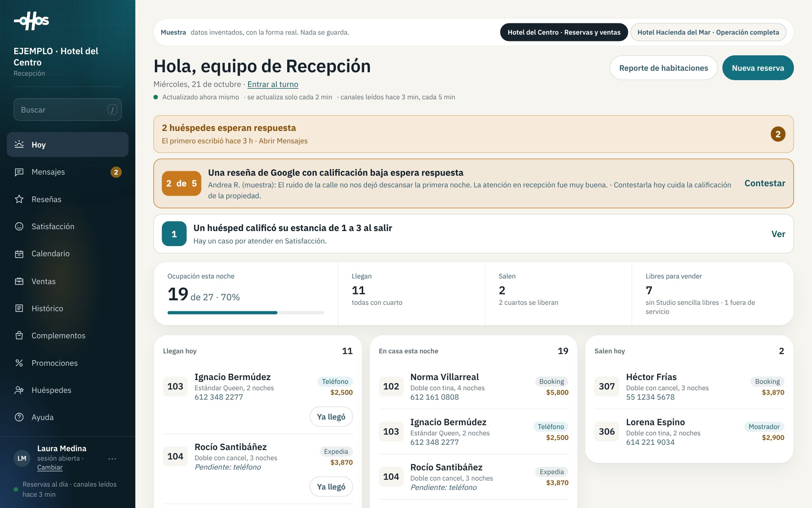
Task: Click the Mensajes chat bubble icon
Action: (19, 172)
